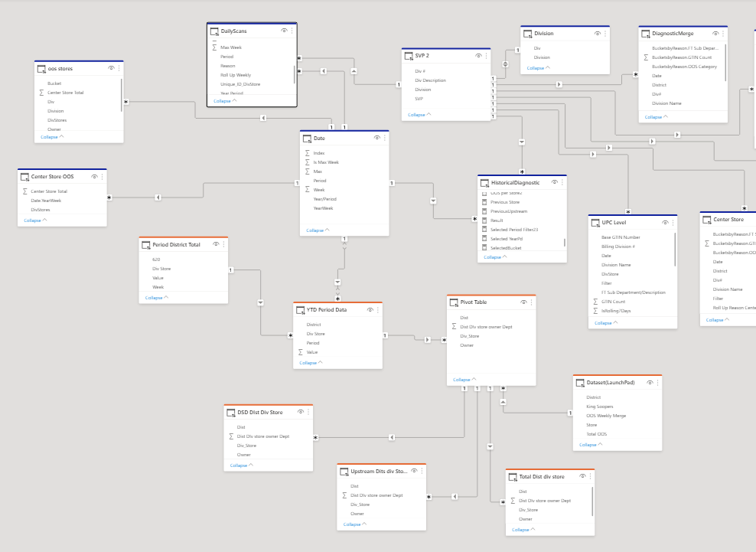The height and width of the screenshot is (552, 756).
Task: Toggle visibility of SVP 2 table
Action: click(x=478, y=55)
